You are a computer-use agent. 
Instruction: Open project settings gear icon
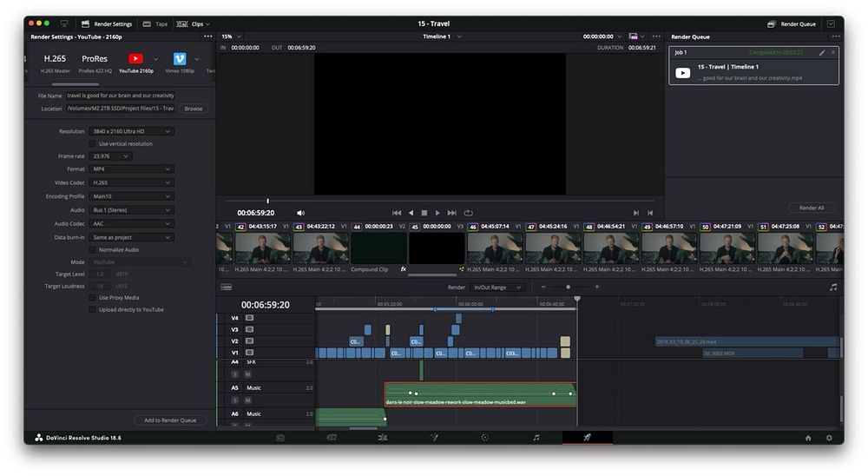coord(829,438)
